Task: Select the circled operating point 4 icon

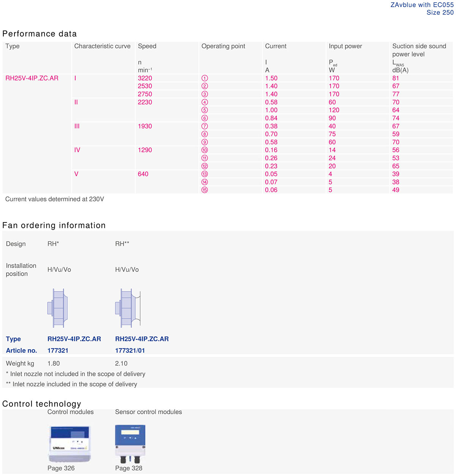Action: [x=205, y=102]
